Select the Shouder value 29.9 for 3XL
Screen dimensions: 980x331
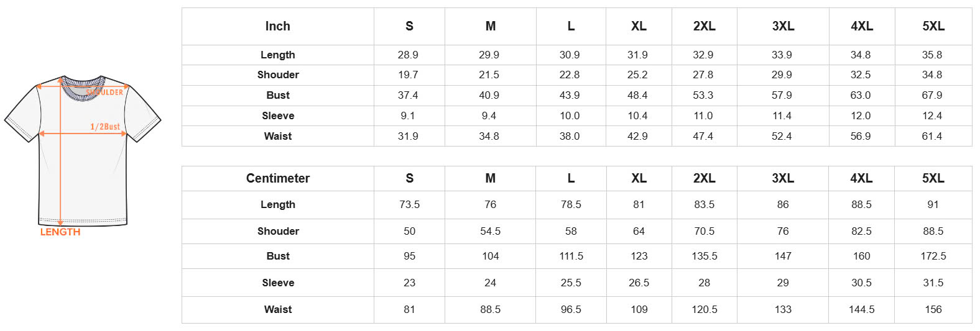(x=782, y=75)
